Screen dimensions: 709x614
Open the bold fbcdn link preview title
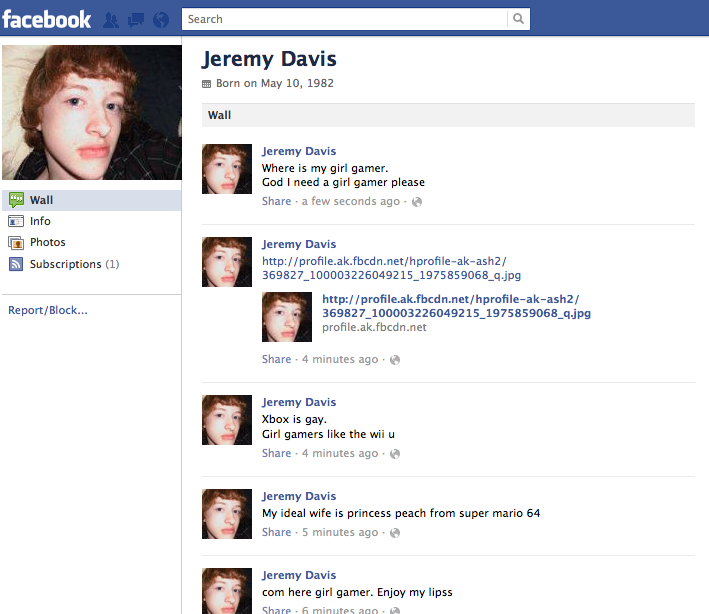coord(456,306)
